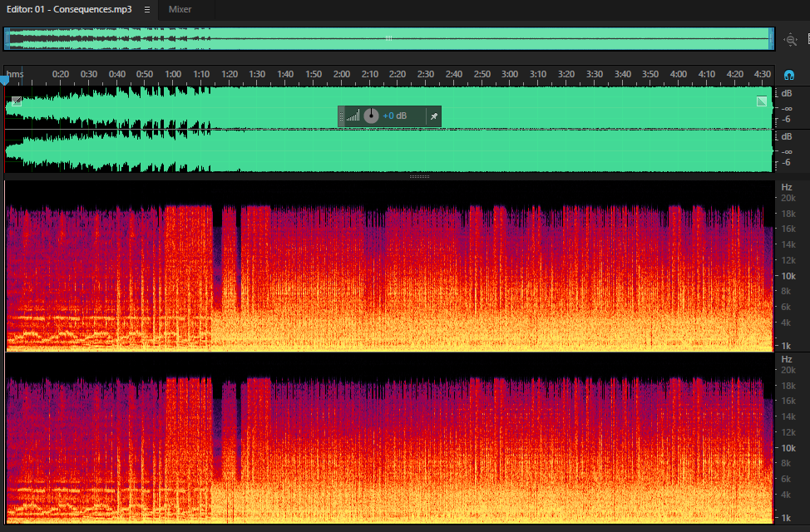Click the 10k label on the upper spectrogram scale

click(788, 276)
